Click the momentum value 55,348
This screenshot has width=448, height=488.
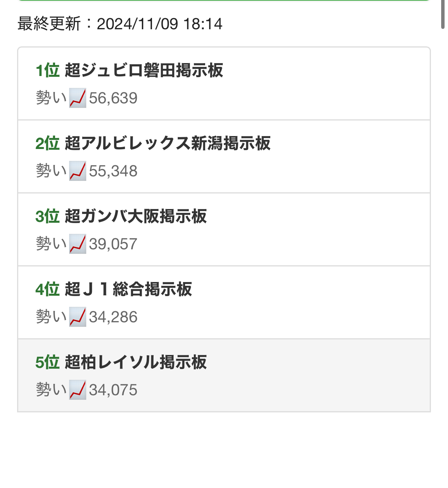pos(113,171)
